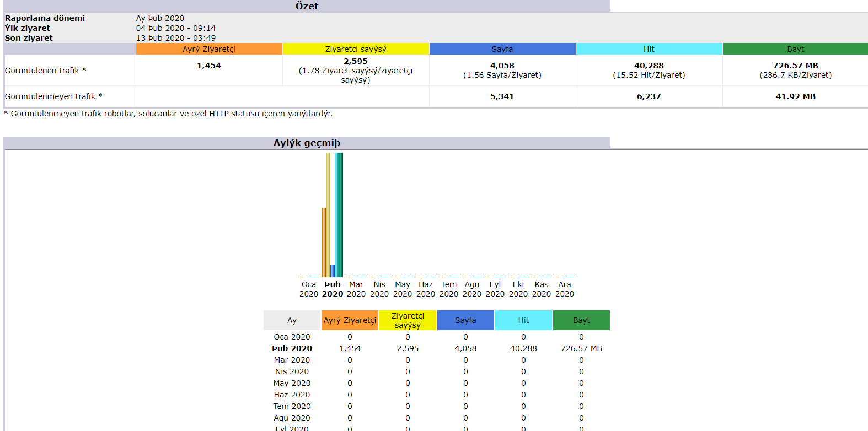Image resolution: width=868 pixels, height=431 pixels.
Task: Click the bold "Þub 2020" row in monthly table
Action: (x=437, y=348)
